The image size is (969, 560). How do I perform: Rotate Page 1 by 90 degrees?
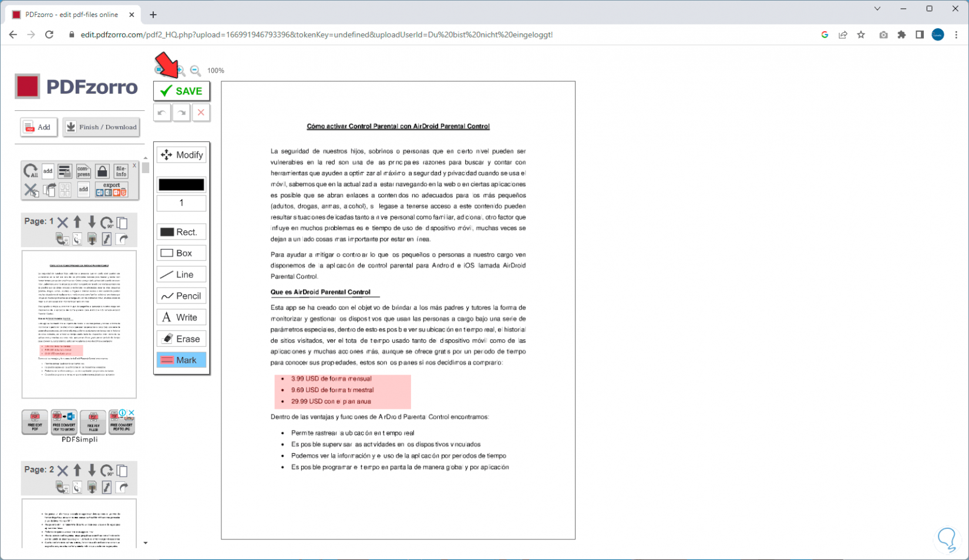coord(107,222)
